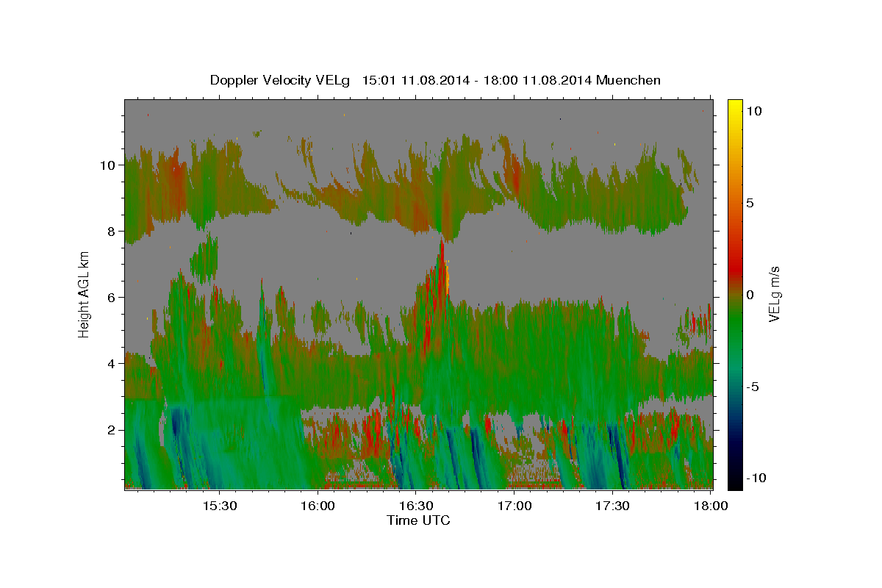Click the yellow top of the colorbar
Screen dimensions: 882x588
coord(734,107)
